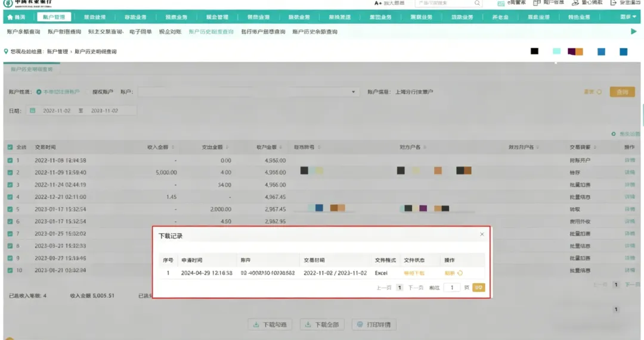Image resolution: width=644 pixels, height=340 pixels.
Task: Toggle the select-all 全选 checkbox
Action: 10,147
